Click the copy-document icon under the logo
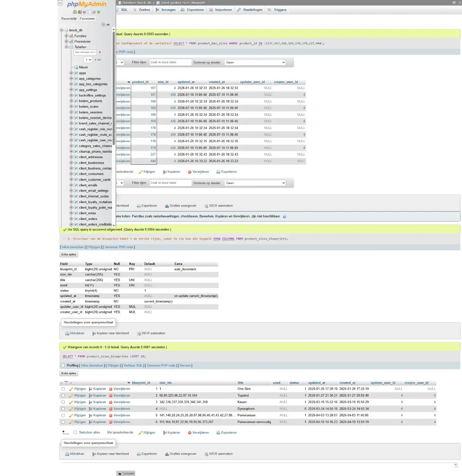Screen dimensions: 462x476 89,12
